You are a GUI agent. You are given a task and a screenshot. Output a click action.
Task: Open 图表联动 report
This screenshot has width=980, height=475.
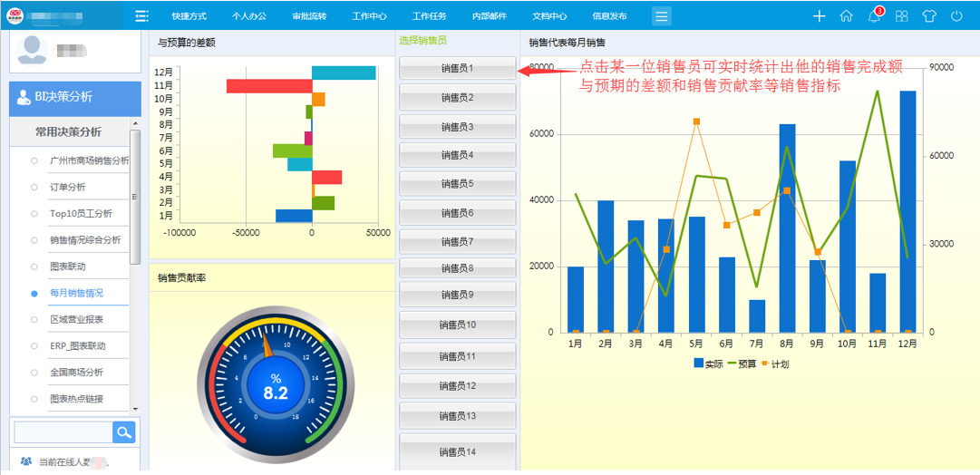(67, 267)
